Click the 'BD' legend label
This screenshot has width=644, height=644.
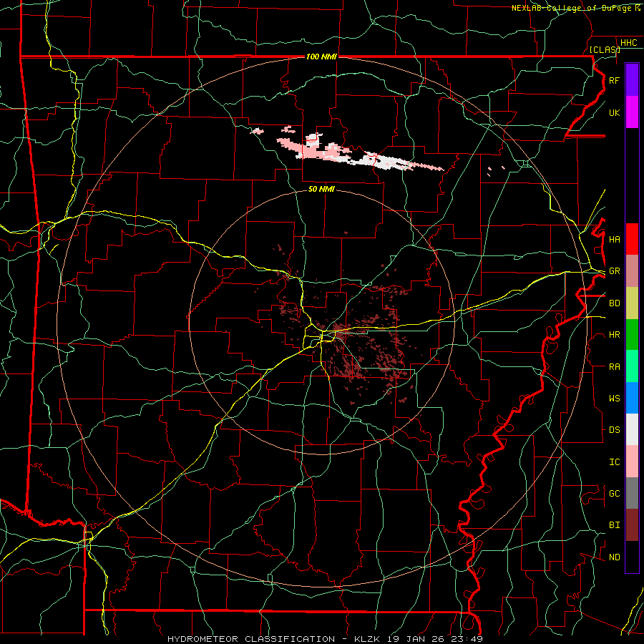[x=614, y=303]
